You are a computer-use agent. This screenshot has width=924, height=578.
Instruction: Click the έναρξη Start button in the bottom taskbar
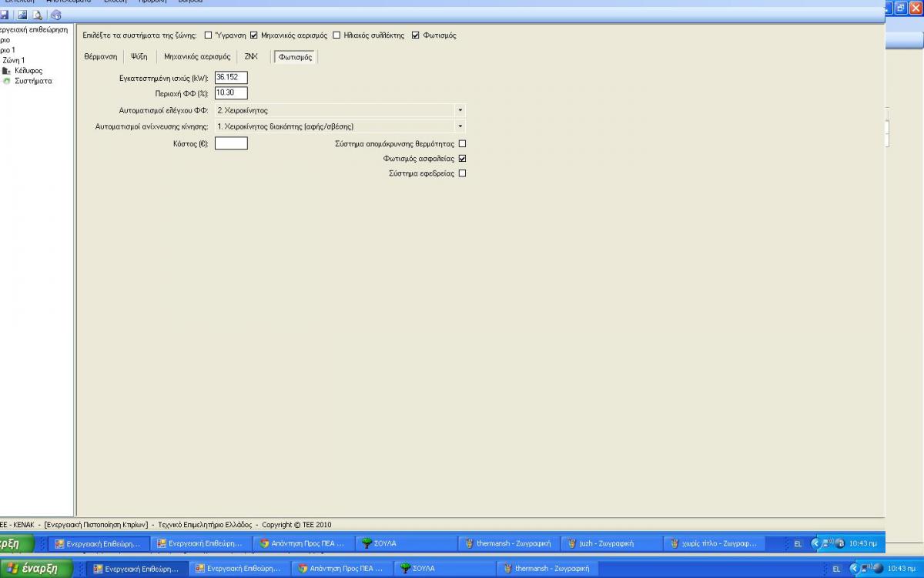pyautogui.click(x=36, y=569)
